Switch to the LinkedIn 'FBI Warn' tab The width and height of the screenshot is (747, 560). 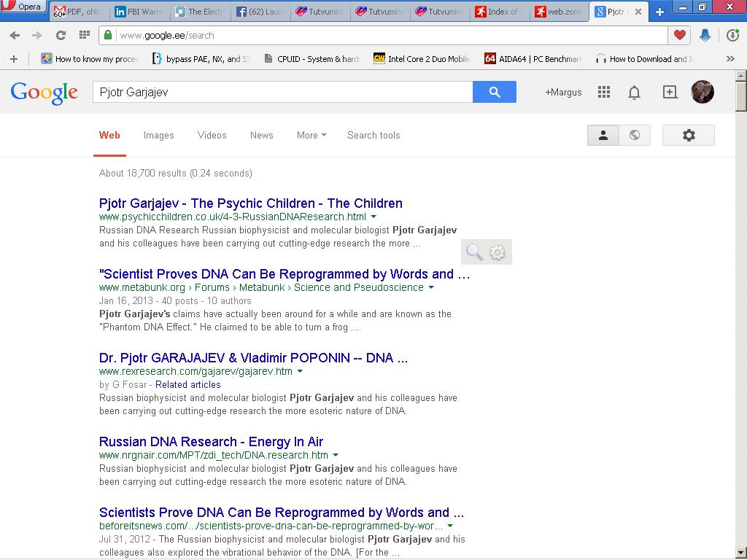139,12
